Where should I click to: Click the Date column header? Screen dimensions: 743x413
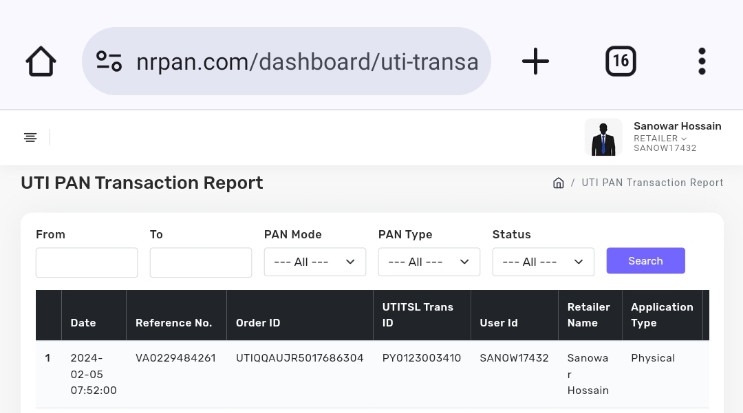(83, 323)
